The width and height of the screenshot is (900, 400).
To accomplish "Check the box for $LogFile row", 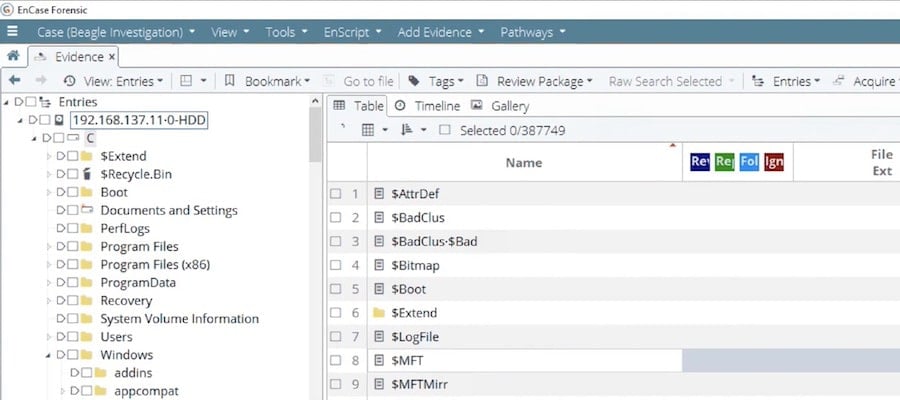I will pyautogui.click(x=336, y=337).
